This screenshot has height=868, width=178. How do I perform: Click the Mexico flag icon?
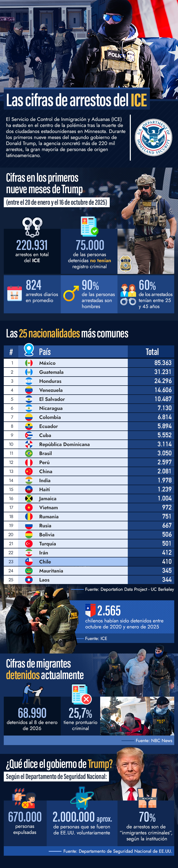pos(29,363)
